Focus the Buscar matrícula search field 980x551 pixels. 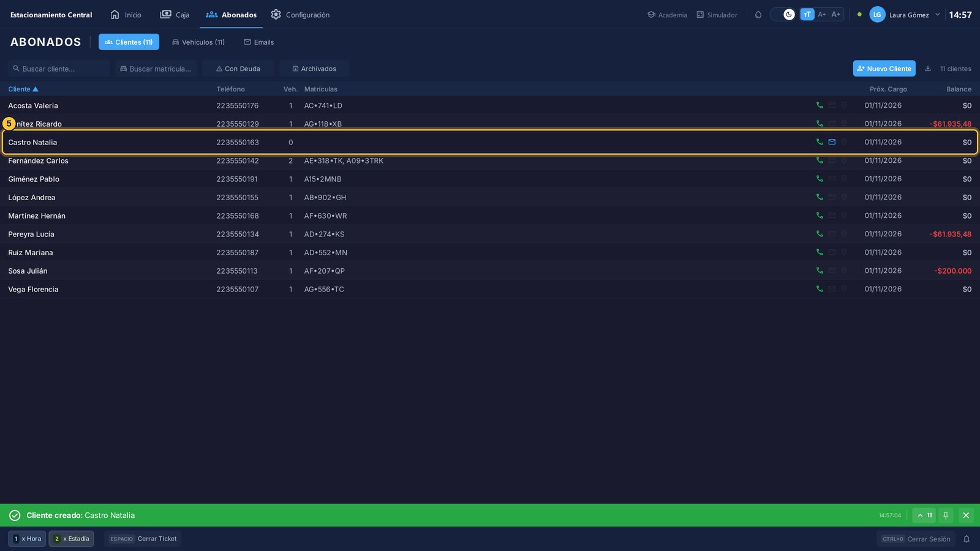click(x=156, y=69)
